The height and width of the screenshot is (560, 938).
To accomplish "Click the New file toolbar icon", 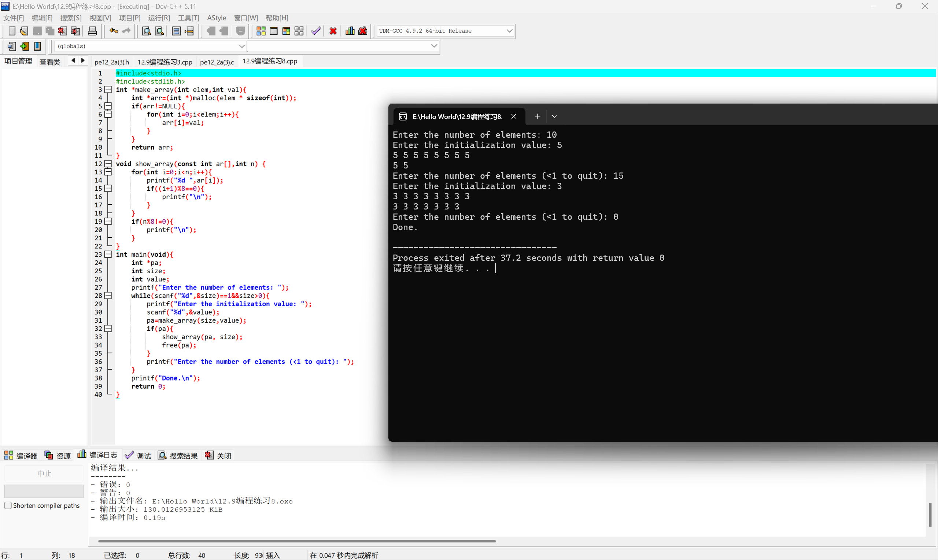I will 12,31.
